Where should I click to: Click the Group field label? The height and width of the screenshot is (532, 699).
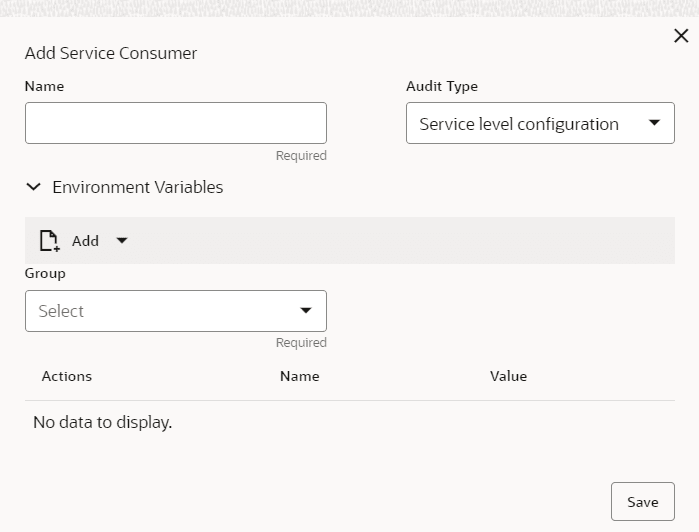pos(45,273)
